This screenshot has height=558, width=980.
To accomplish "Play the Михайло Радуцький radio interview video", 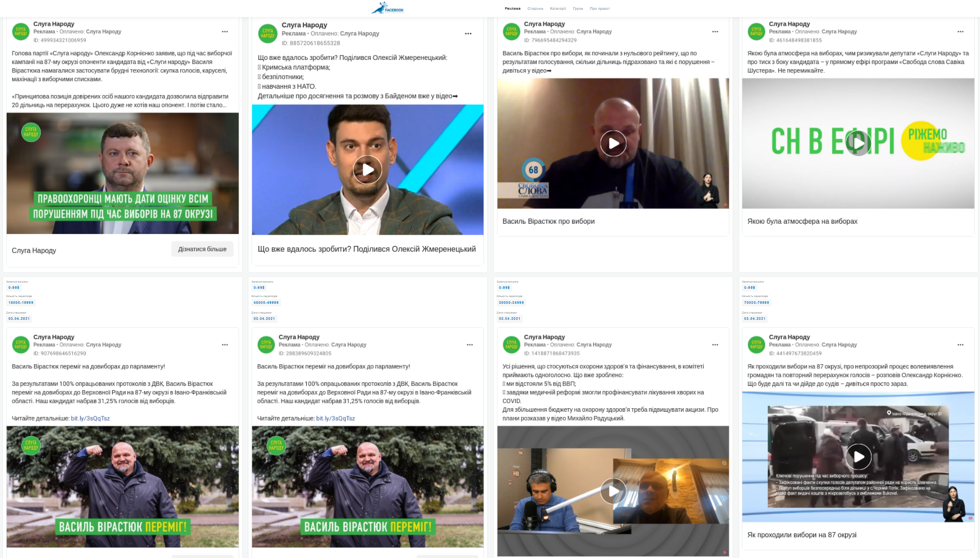I will point(613,491).
